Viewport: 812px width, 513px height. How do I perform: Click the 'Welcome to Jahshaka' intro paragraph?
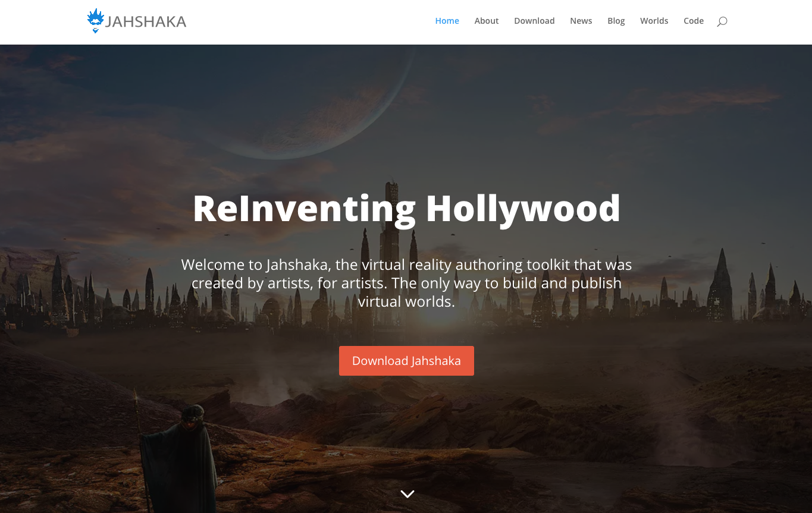(406, 283)
